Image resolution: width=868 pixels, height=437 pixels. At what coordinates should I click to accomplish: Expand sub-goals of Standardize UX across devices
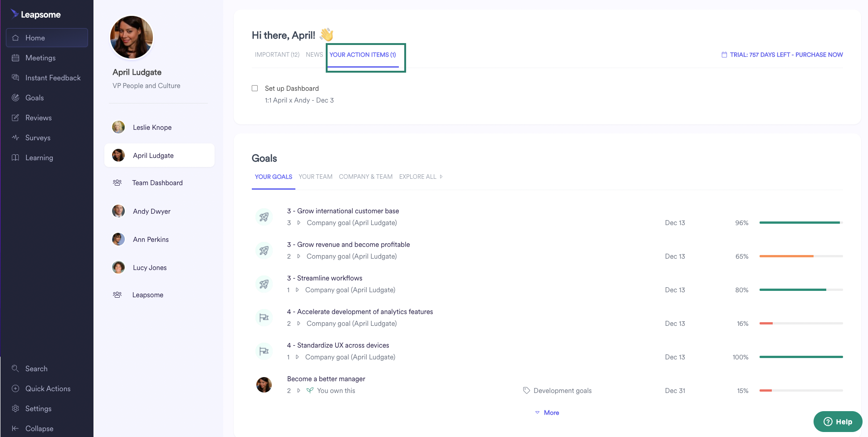click(x=297, y=357)
